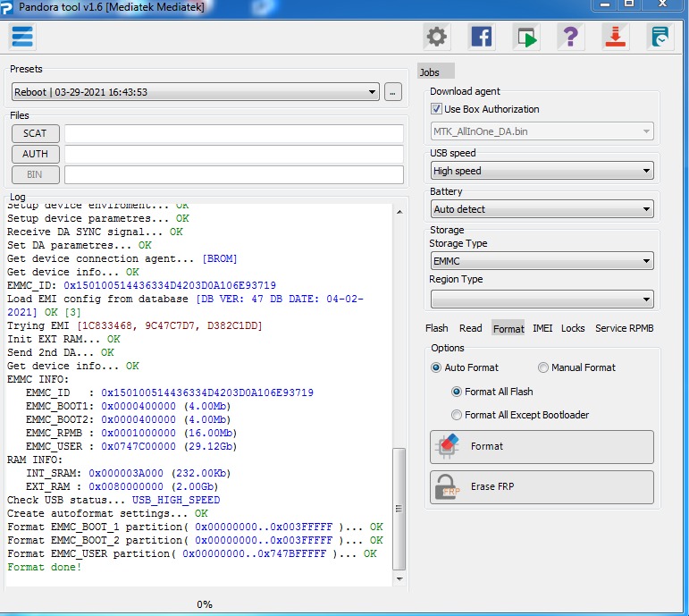Click the 0% progress bar

click(205, 604)
